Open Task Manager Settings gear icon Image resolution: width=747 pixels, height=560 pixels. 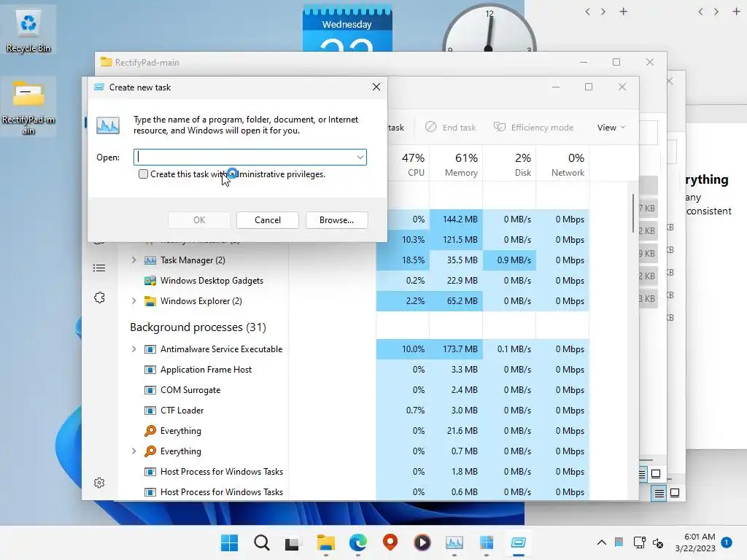pyautogui.click(x=99, y=483)
